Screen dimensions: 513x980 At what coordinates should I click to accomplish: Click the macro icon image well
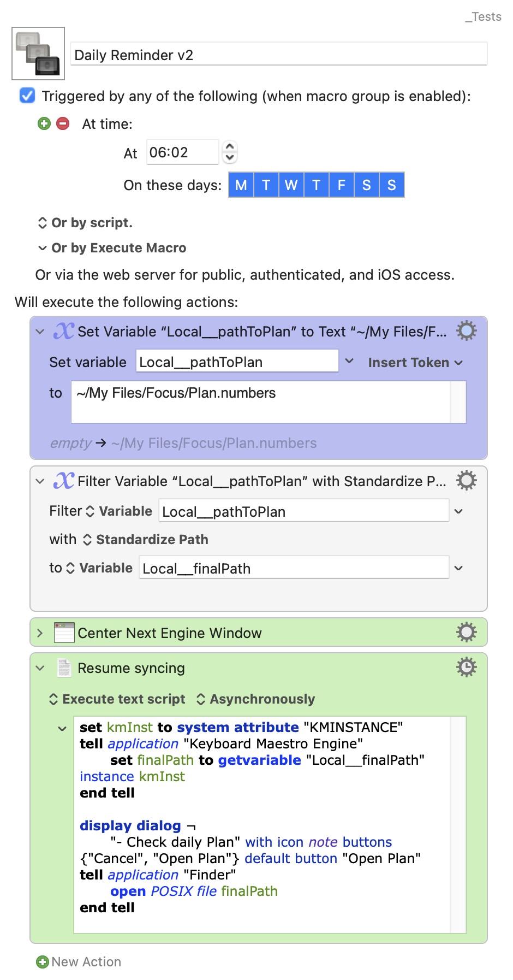click(x=38, y=54)
